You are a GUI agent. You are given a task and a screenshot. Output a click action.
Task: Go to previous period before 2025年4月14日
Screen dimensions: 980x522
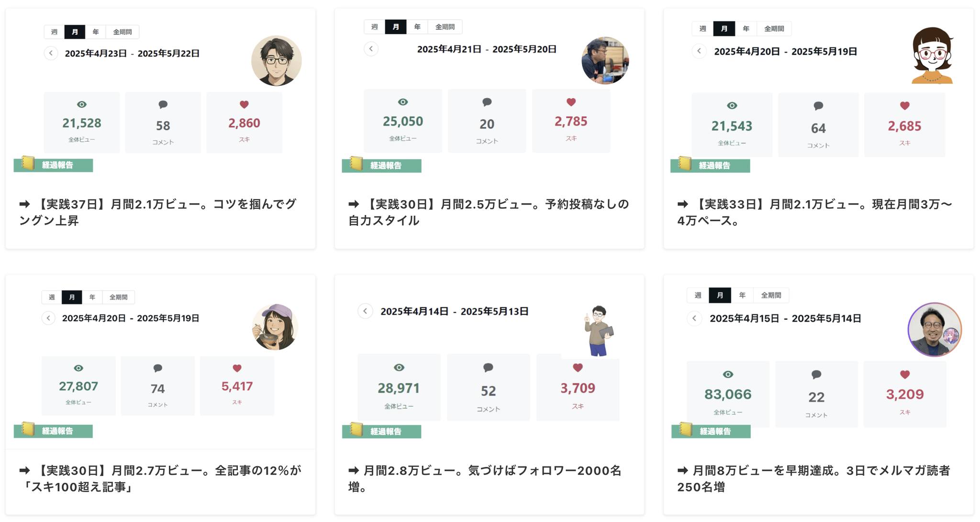click(365, 311)
